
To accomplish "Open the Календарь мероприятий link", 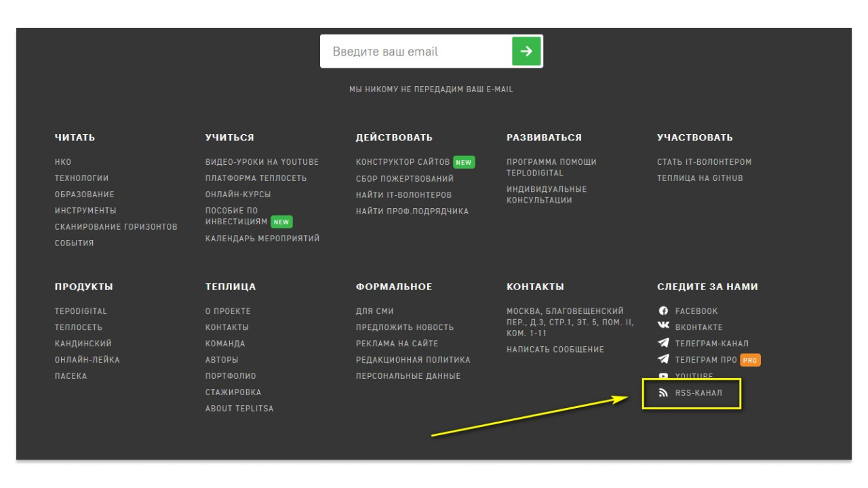I will pos(262,239).
